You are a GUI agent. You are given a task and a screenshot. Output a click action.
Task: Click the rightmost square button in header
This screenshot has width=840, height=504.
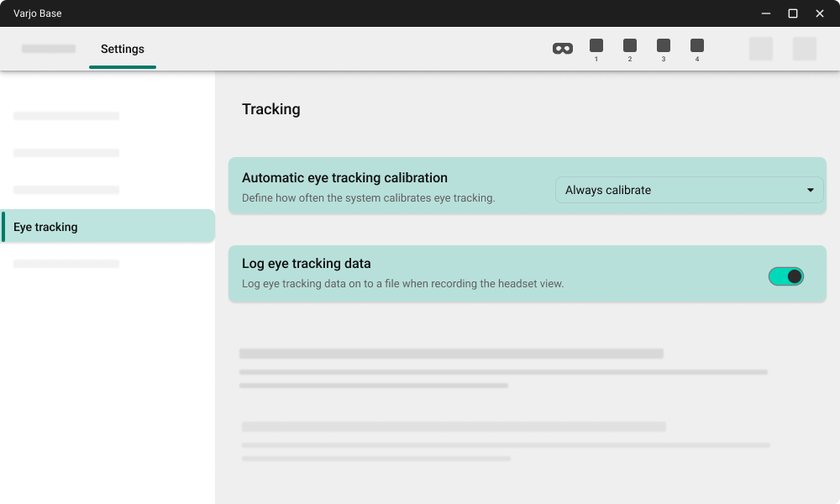click(x=805, y=49)
